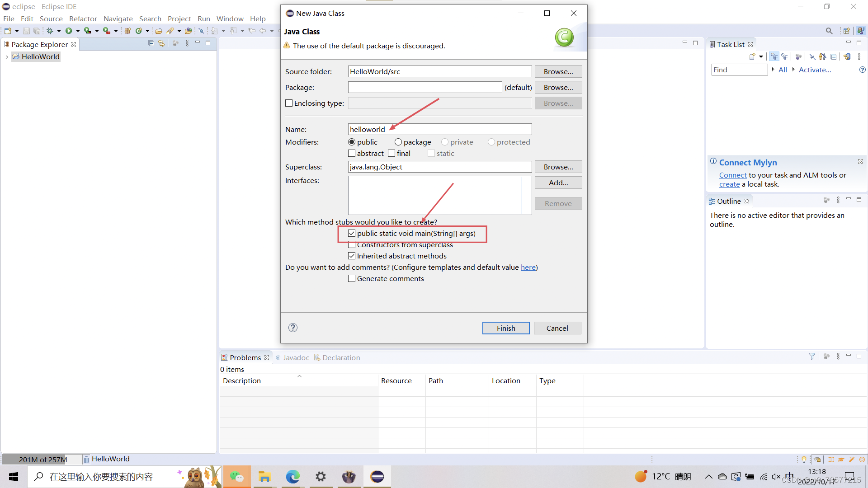This screenshot has width=868, height=488.
Task: Open dropdown arrow next to New wizard icon
Action: [17, 31]
